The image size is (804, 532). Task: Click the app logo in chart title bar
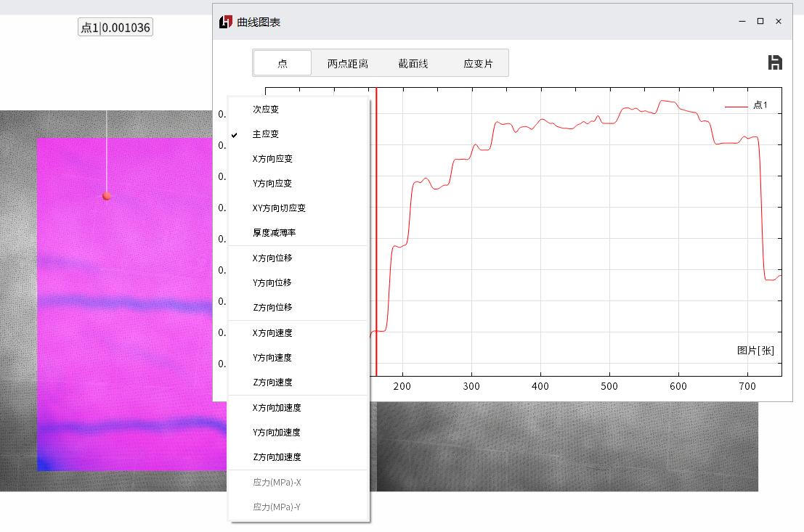click(x=226, y=22)
